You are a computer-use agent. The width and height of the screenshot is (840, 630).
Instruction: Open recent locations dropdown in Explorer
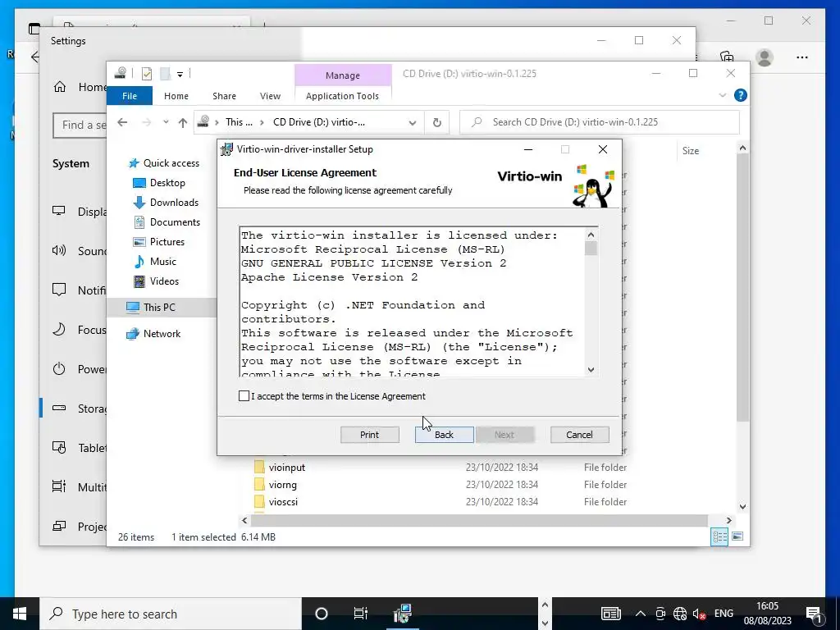166,122
